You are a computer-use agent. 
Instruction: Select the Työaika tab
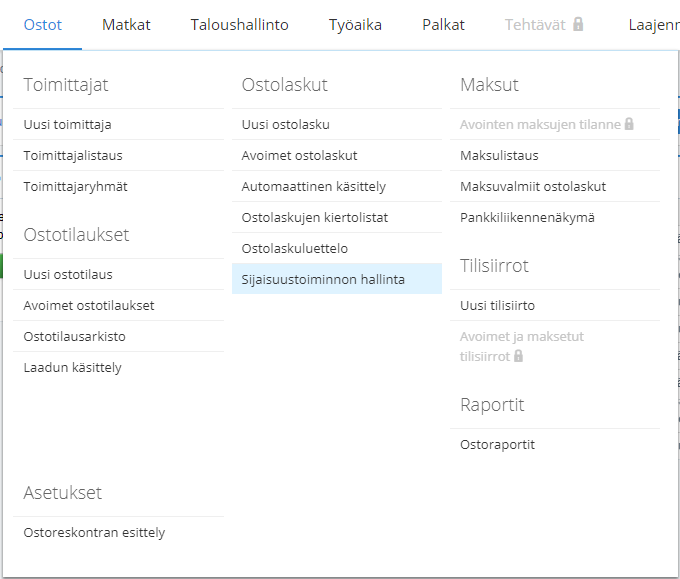point(355,25)
